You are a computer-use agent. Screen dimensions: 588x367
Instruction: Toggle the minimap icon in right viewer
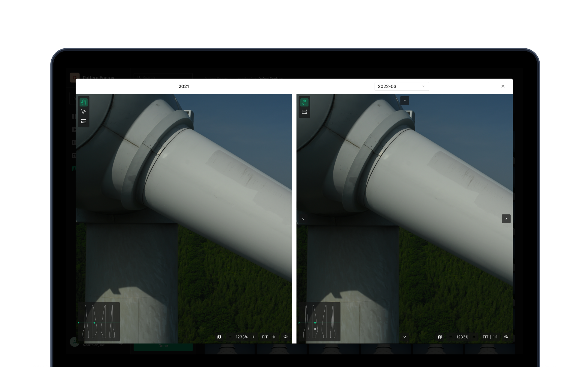[x=440, y=337]
